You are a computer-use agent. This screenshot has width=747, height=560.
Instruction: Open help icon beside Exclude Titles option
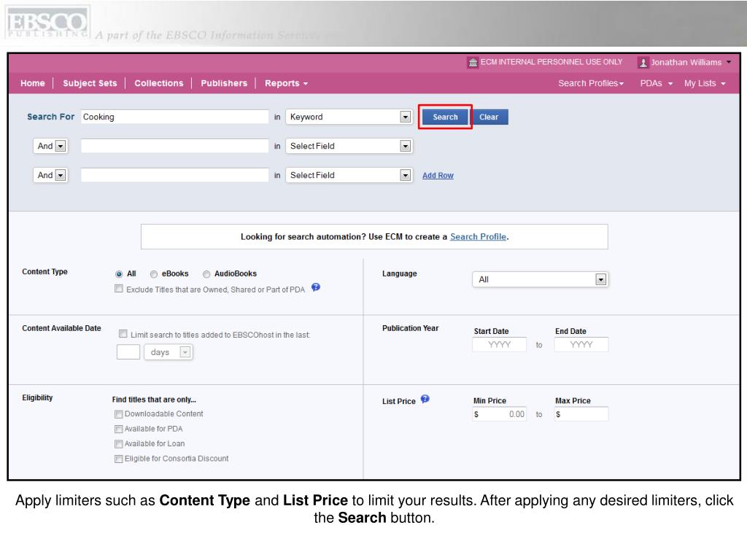(316, 287)
